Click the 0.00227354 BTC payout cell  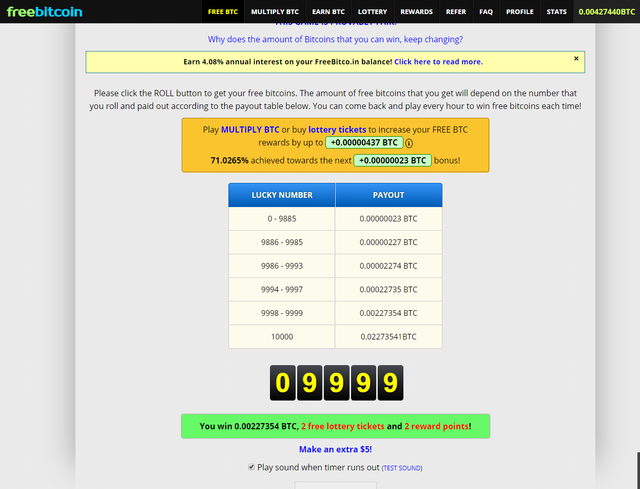[x=389, y=313]
